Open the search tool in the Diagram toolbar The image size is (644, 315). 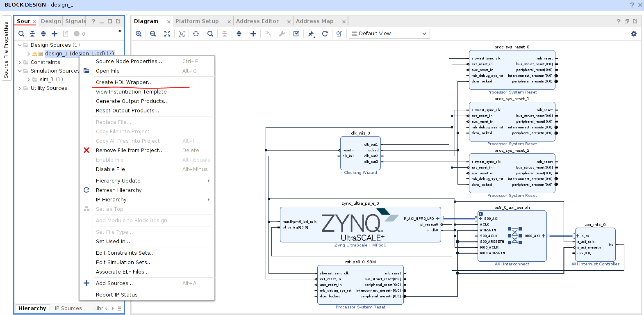coord(210,34)
